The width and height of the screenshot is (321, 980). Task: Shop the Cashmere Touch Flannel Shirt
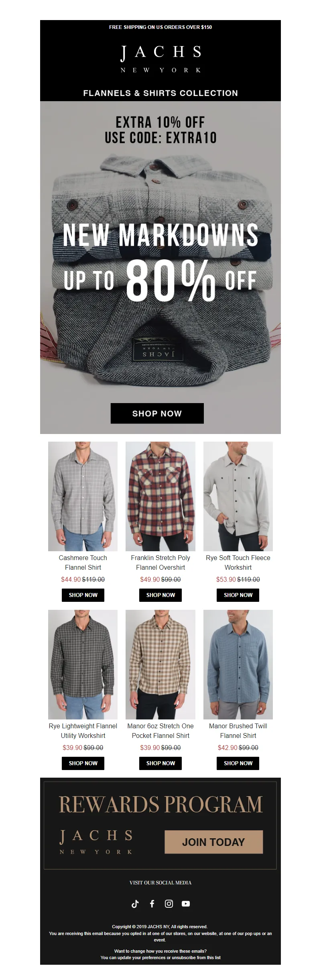tap(83, 595)
